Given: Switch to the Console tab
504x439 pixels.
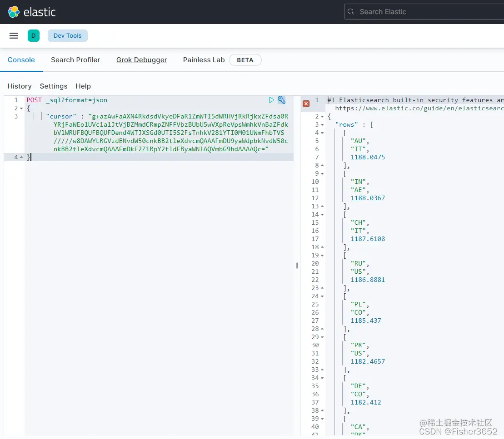Looking at the screenshot, I should coord(21,60).
